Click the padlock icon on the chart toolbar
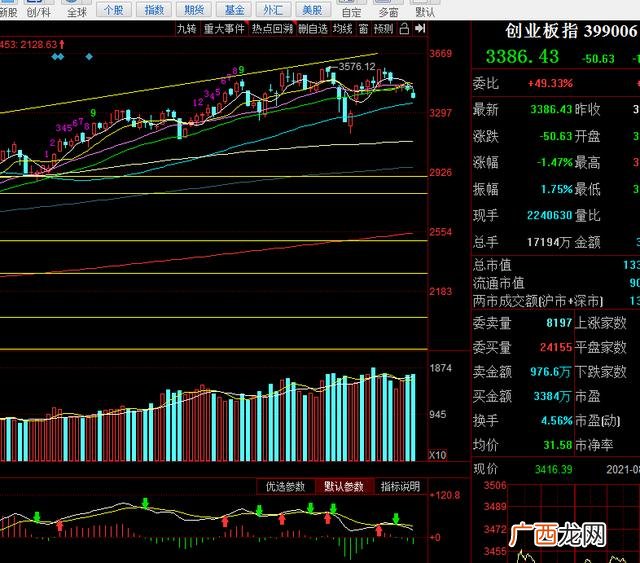Screen dimensions: 640x563 tap(404, 29)
